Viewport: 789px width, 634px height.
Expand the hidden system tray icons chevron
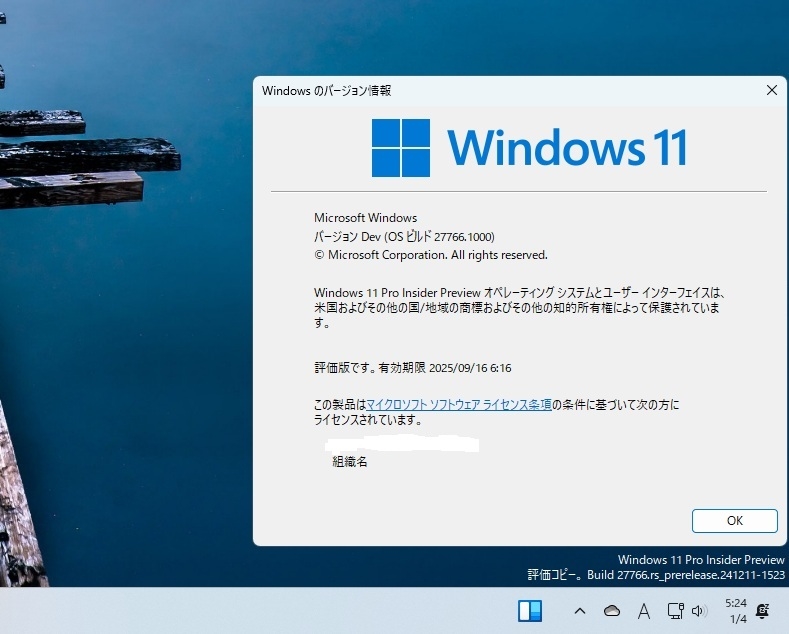(580, 611)
